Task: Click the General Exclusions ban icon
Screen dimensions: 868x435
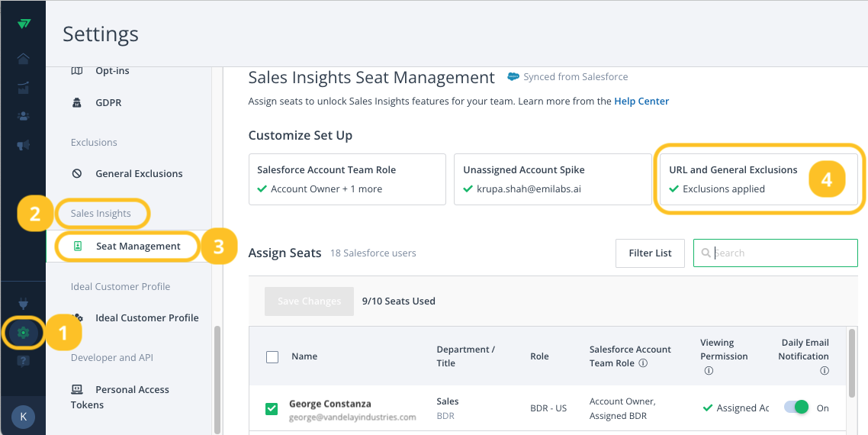Action: click(x=78, y=173)
